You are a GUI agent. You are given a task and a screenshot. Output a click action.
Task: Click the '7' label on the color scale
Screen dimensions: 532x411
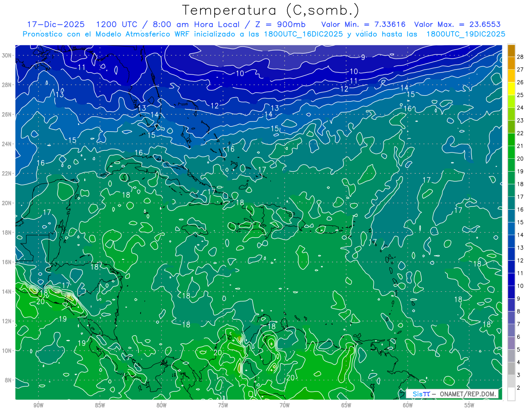[x=519, y=324]
